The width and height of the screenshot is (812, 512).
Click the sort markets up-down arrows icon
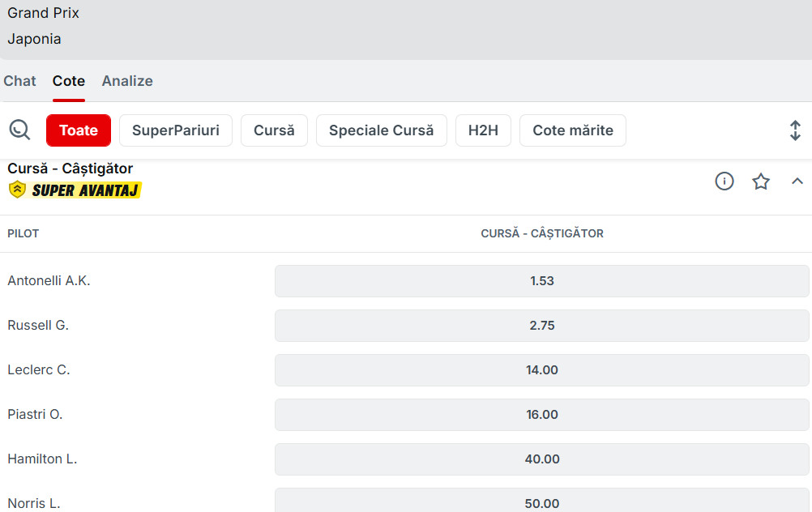[795, 130]
